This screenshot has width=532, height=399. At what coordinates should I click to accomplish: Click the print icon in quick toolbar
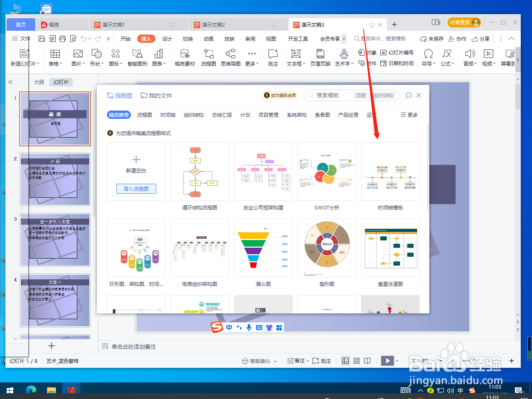click(x=62, y=39)
